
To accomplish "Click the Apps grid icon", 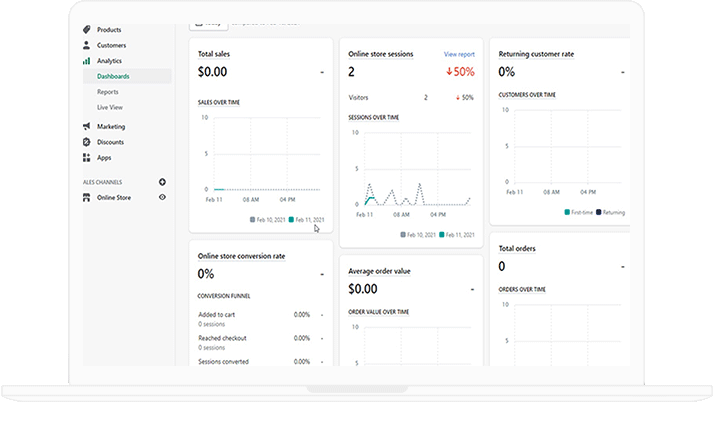I will [87, 158].
